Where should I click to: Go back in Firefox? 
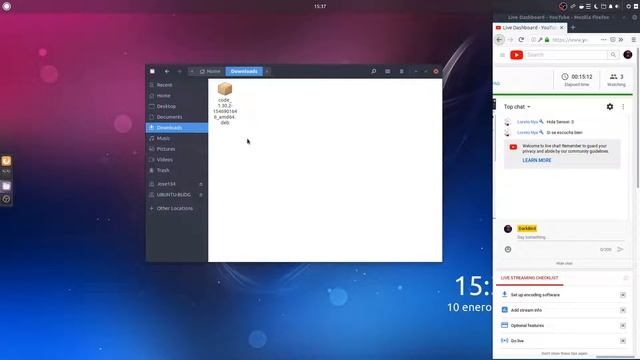tap(500, 40)
